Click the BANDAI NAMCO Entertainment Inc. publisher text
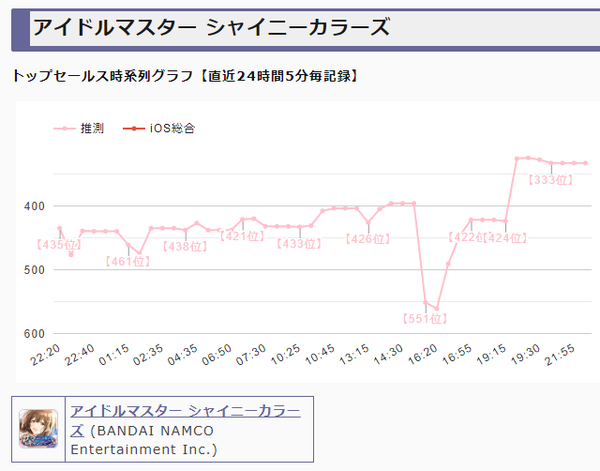The height and width of the screenshot is (471, 600). tap(144, 440)
